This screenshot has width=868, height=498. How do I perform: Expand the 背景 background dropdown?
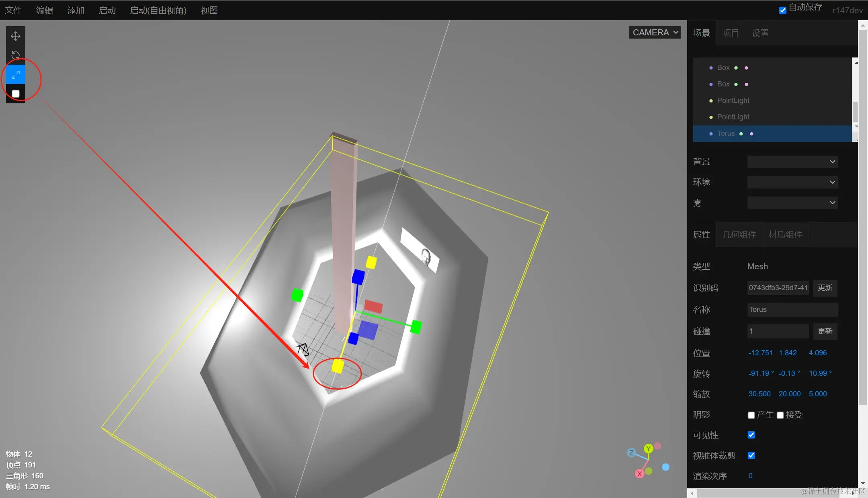click(792, 162)
